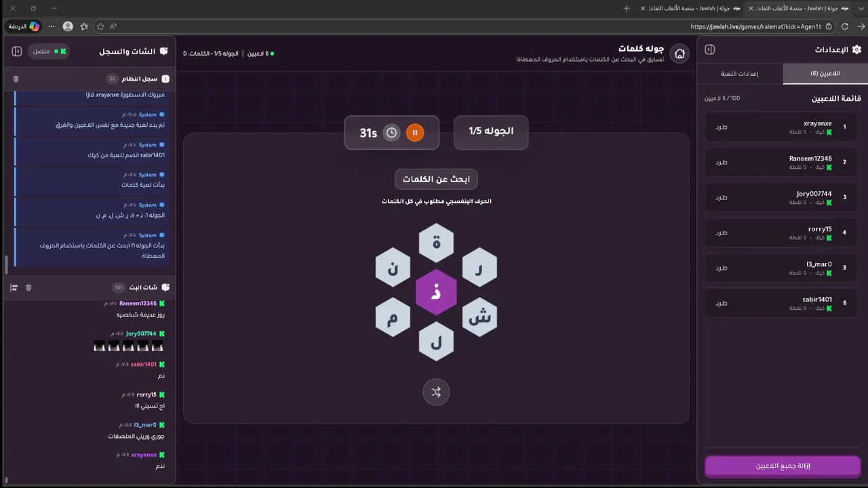Click the 52 badge beside سجل النظام
This screenshot has width=868, height=488.
pyautogui.click(x=113, y=79)
